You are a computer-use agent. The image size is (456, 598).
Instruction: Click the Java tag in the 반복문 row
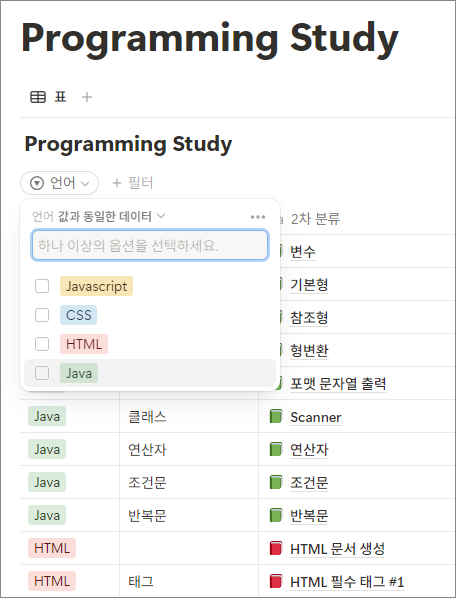(x=47, y=515)
